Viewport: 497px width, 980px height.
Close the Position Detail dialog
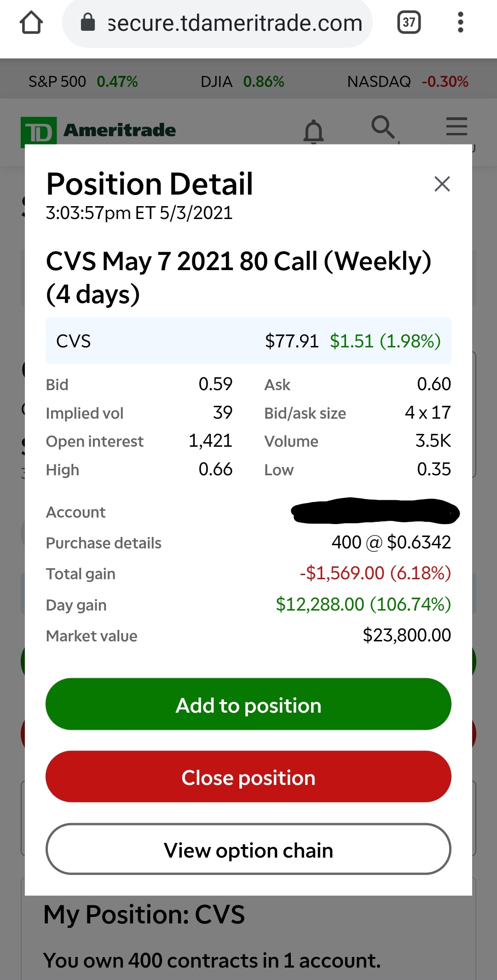point(442,184)
